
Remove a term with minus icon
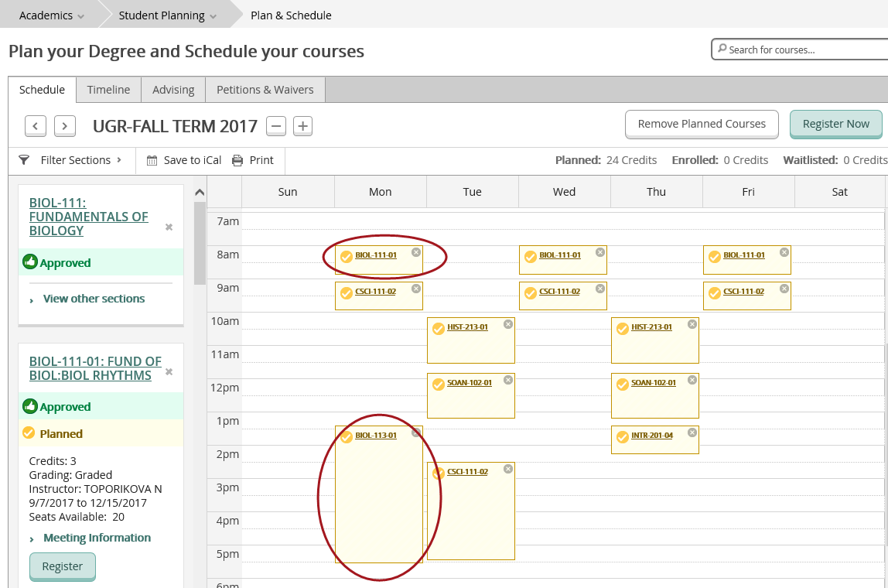click(x=276, y=126)
